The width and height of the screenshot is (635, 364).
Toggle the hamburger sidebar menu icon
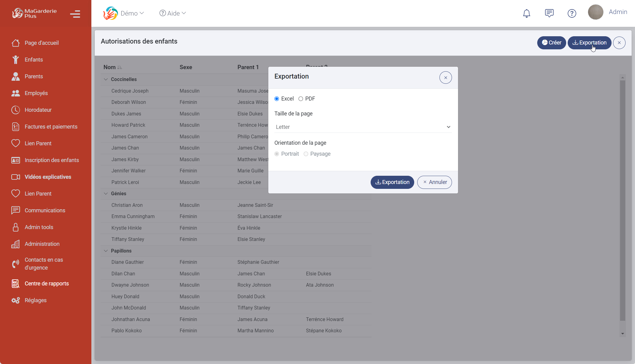pyautogui.click(x=75, y=14)
